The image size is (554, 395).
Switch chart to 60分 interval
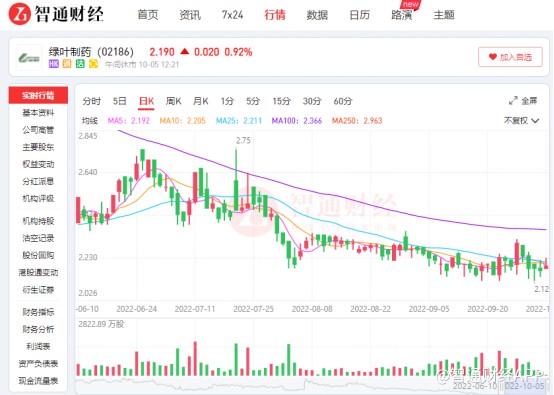[x=343, y=101]
